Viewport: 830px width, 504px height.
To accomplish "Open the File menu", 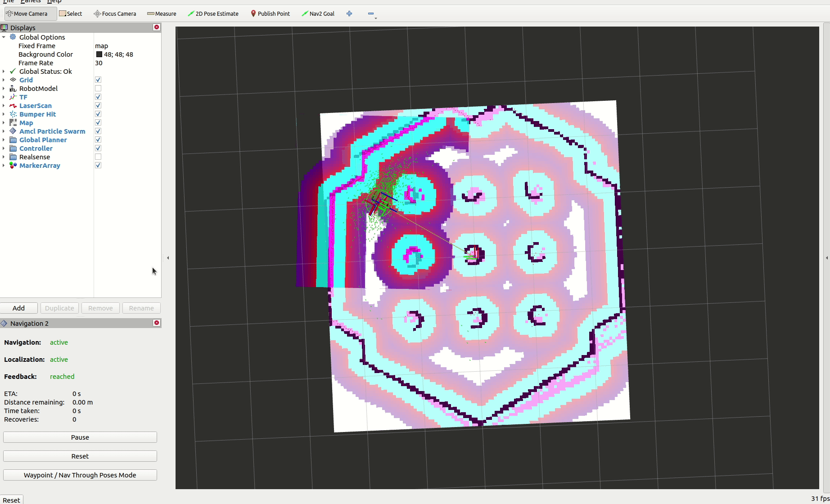I will (x=8, y=1).
